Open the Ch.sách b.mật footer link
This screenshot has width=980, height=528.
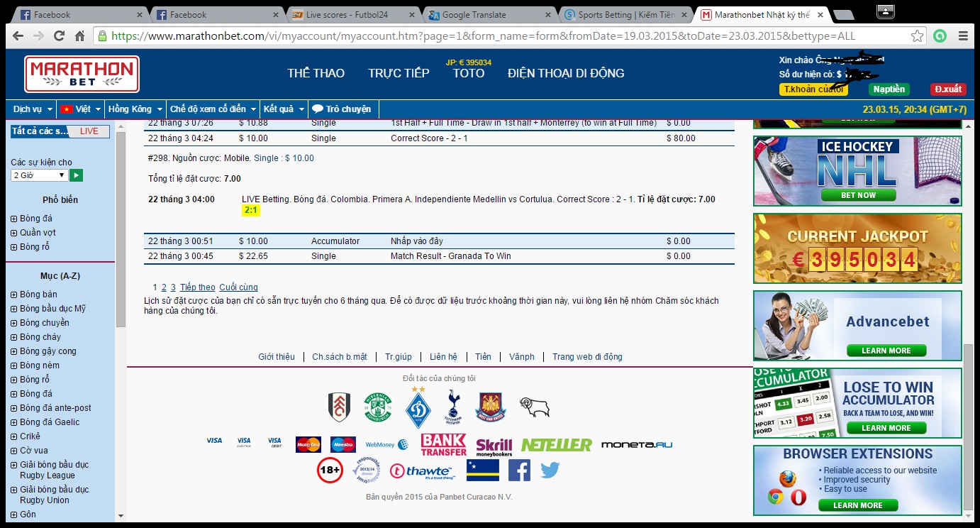(x=340, y=357)
